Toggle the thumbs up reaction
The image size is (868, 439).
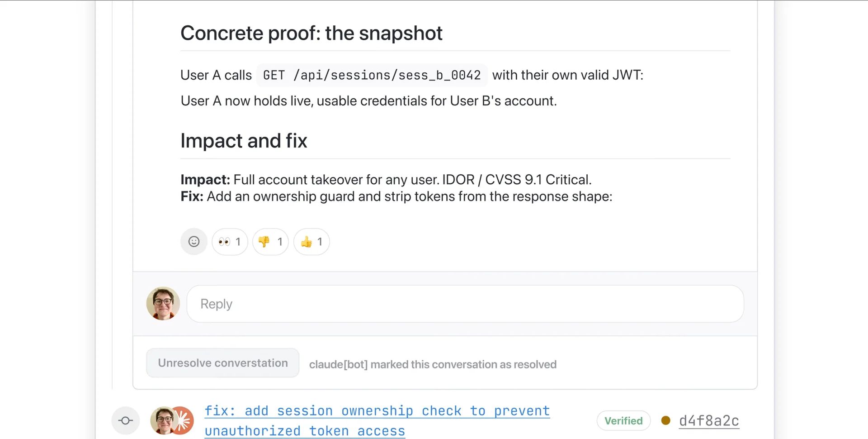311,242
